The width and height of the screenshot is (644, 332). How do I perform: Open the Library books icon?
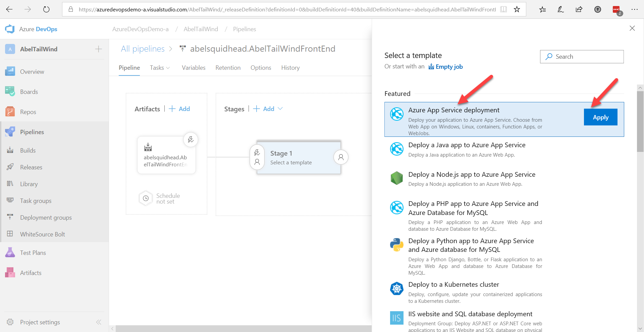pyautogui.click(x=10, y=184)
